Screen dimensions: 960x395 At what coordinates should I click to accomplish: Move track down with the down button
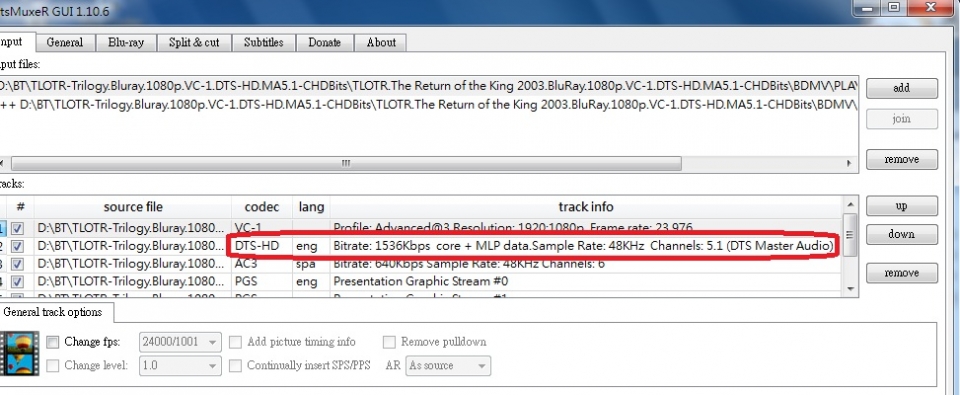tap(901, 234)
